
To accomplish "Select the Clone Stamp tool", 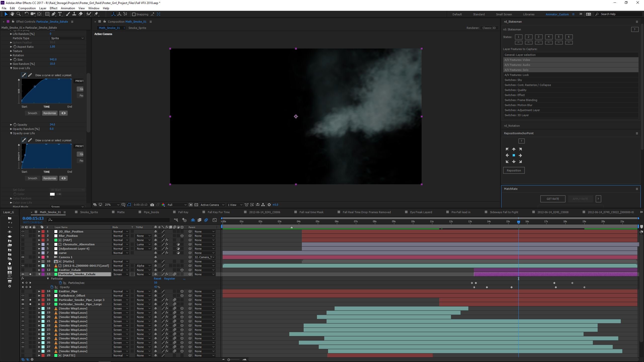I will [x=74, y=14].
